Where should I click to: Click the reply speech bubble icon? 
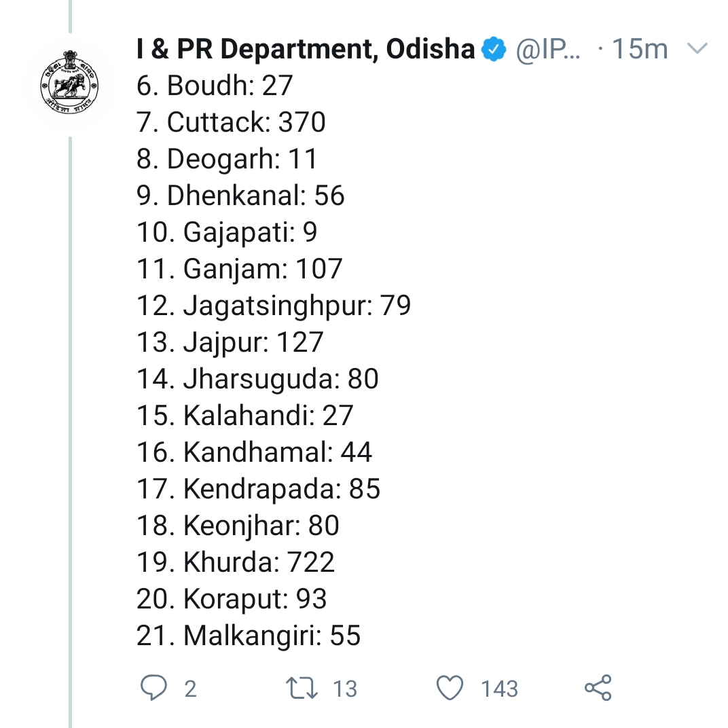coord(153,687)
